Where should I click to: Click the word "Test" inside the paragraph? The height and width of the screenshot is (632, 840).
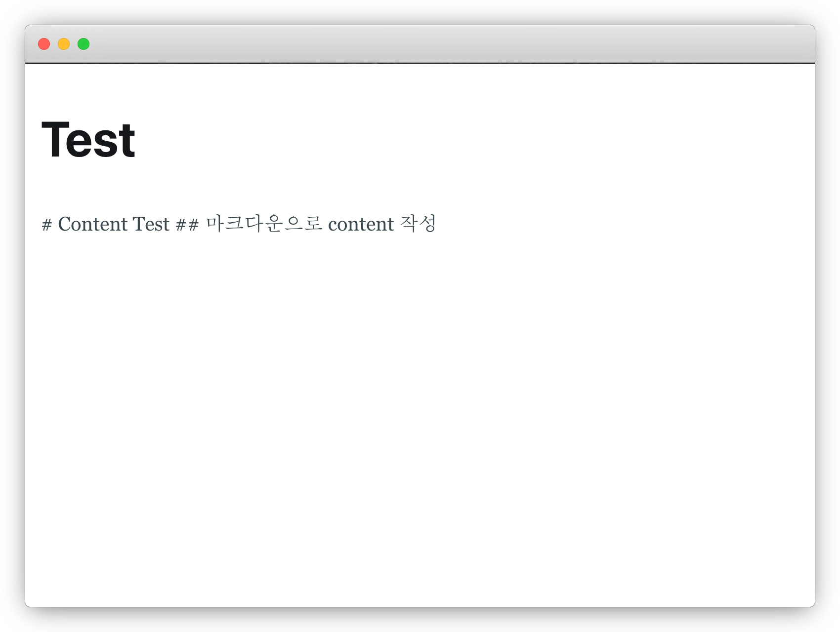151,224
